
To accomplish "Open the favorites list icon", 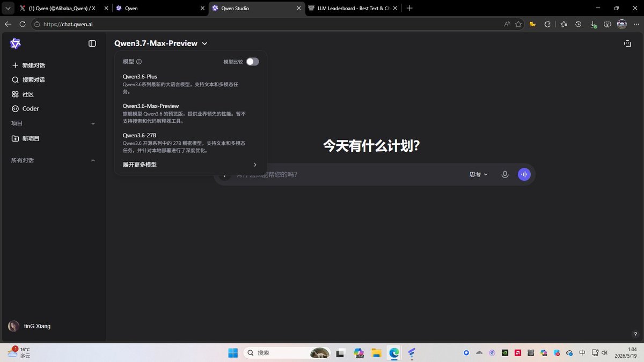I will click(563, 24).
